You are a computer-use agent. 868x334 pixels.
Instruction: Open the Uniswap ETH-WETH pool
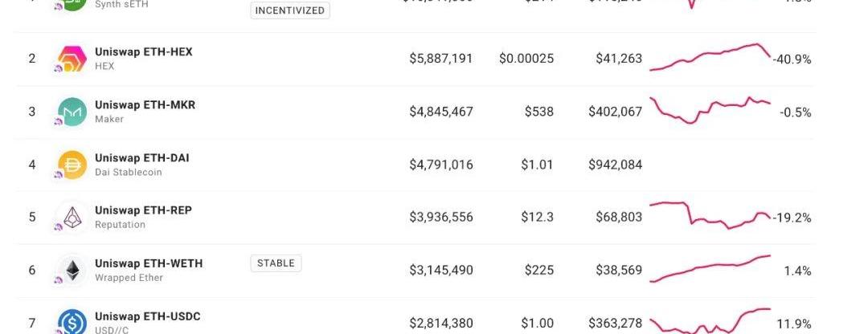tap(149, 264)
